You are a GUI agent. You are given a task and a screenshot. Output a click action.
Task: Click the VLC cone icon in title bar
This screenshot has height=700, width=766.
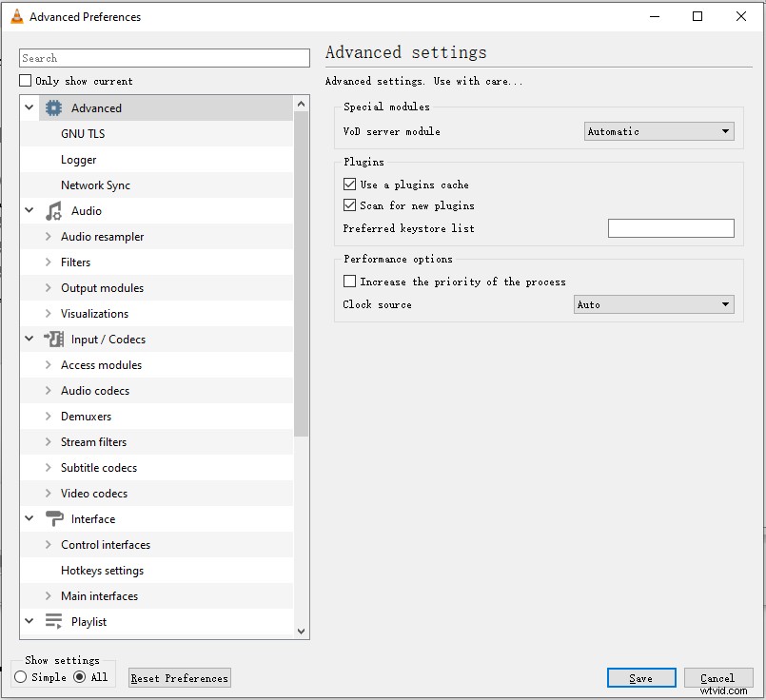[x=16, y=16]
